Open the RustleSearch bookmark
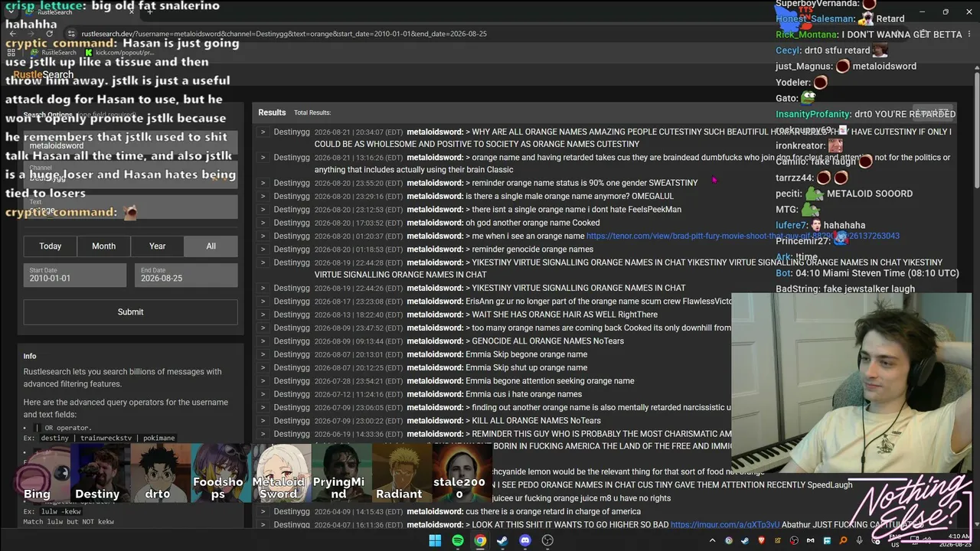This screenshot has width=980, height=551. [54, 53]
